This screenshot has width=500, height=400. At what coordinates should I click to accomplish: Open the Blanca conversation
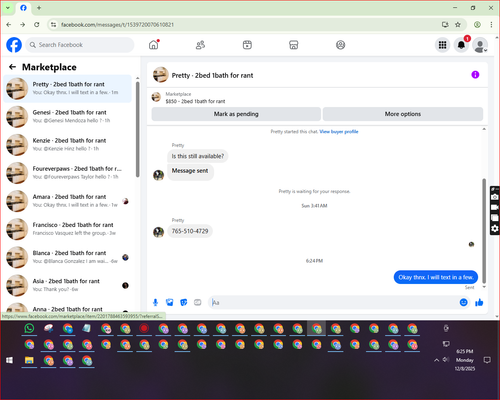[68, 257]
